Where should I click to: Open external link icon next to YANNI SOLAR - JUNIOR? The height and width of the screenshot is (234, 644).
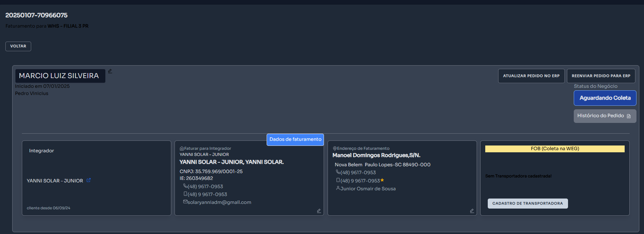pyautogui.click(x=89, y=180)
